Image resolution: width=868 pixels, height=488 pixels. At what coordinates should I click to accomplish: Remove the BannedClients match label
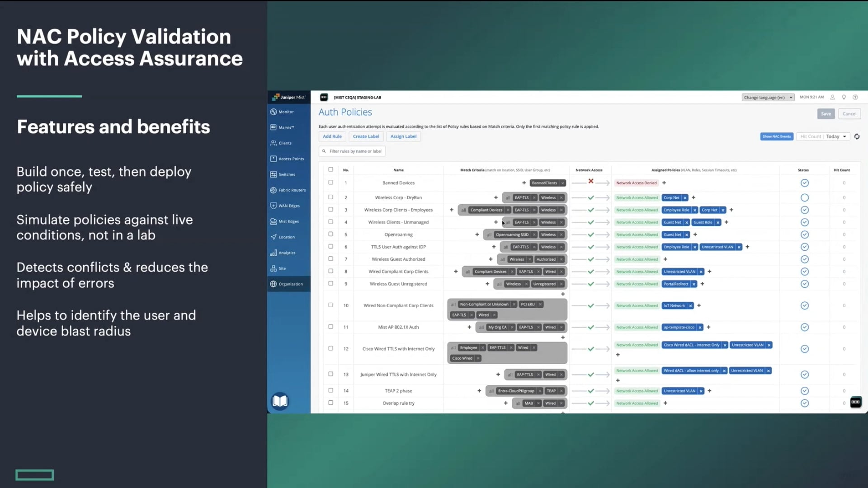point(562,183)
